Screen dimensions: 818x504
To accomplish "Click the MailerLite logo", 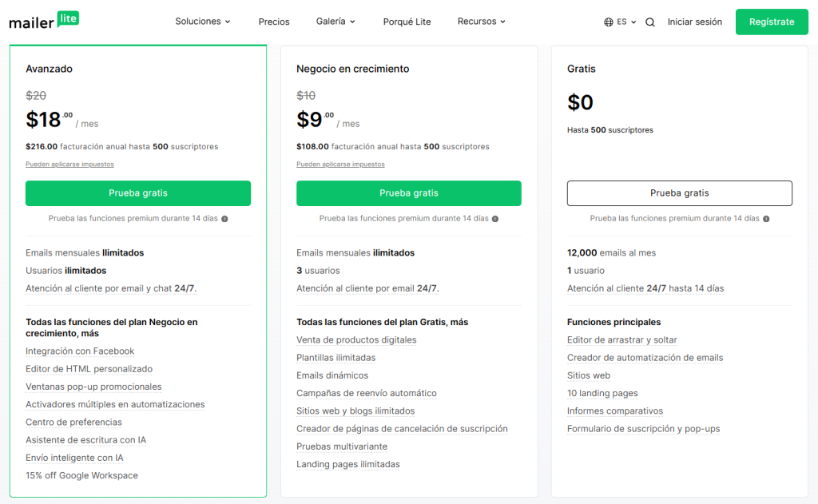I will tap(44, 21).
